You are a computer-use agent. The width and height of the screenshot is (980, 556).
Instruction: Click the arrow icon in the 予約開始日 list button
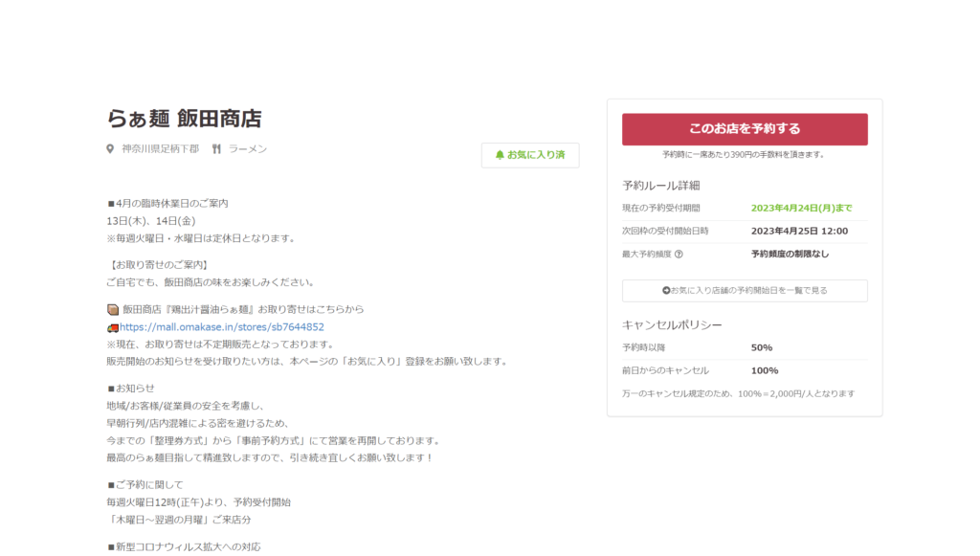[x=666, y=290]
